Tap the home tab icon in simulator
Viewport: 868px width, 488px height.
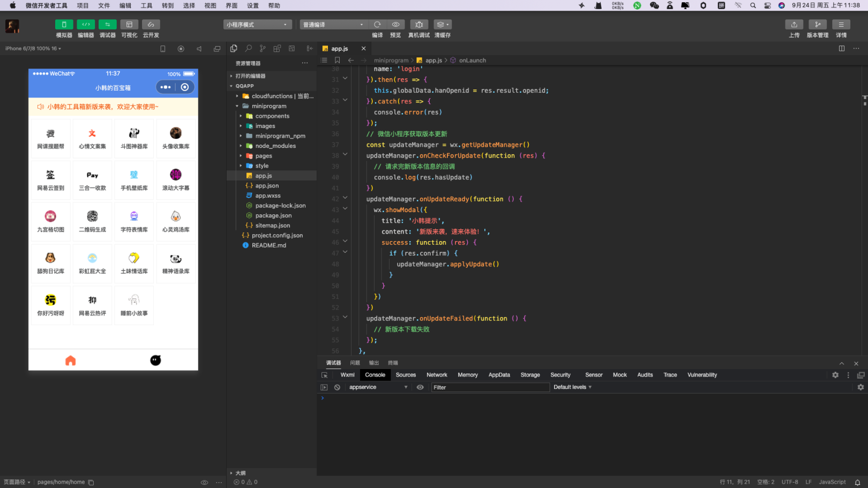[71, 361]
